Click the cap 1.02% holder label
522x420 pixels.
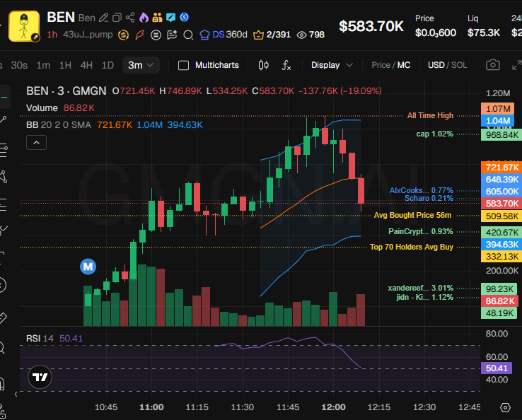434,134
